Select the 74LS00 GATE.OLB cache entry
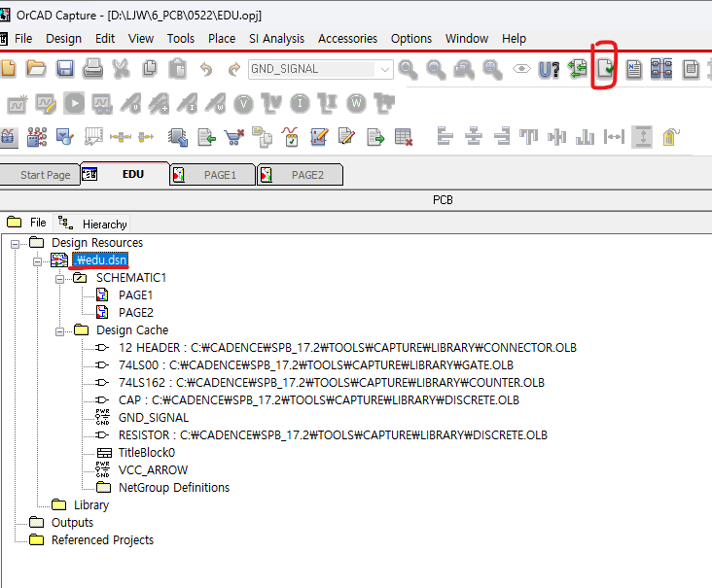 [x=315, y=365]
